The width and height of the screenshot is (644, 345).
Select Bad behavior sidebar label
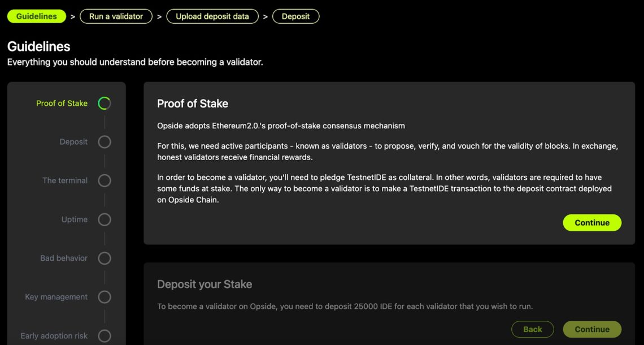pos(64,258)
